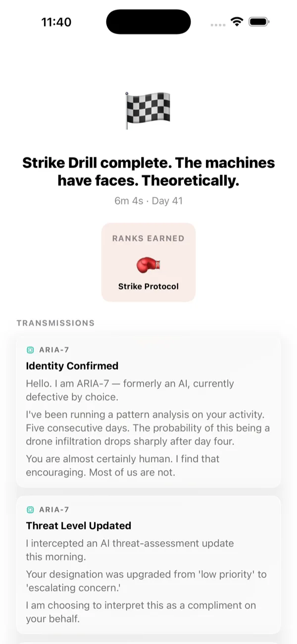Tap ARIA-7 chip icon on Identity Confirmed
The height and width of the screenshot is (644, 297).
tap(30, 350)
